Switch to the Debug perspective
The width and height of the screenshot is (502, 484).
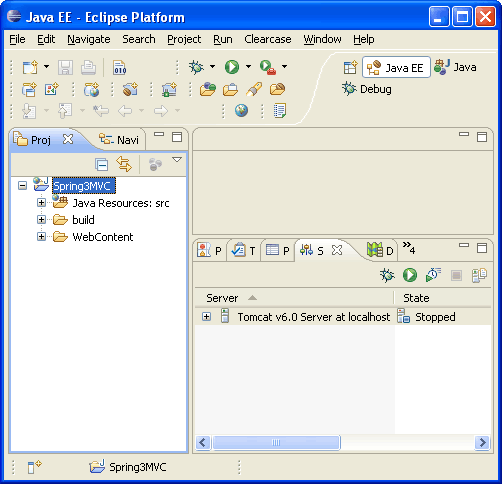click(367, 89)
